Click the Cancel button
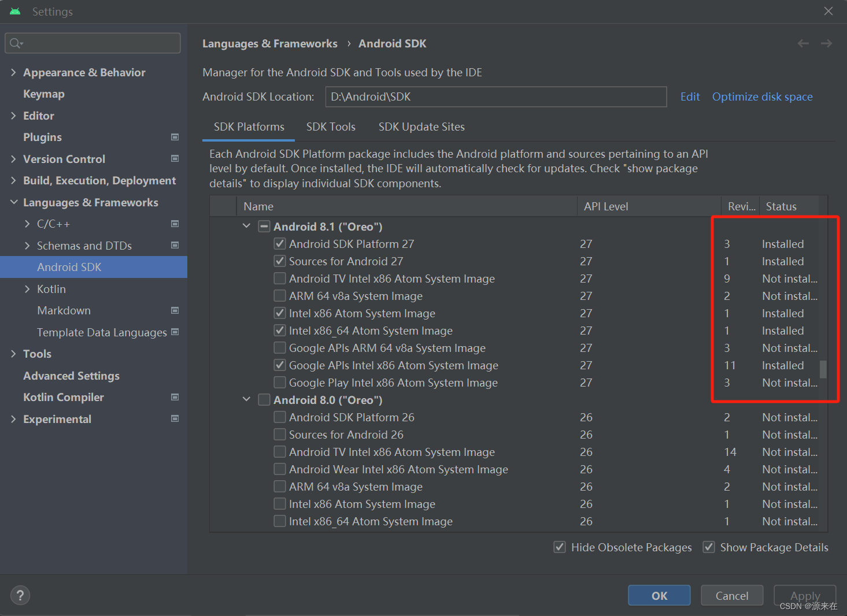Screen dimensions: 847x616 (x=732, y=595)
